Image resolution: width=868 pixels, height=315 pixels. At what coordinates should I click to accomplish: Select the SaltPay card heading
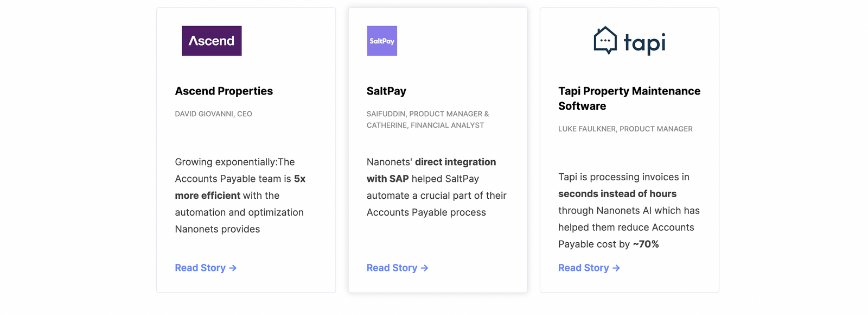(386, 91)
